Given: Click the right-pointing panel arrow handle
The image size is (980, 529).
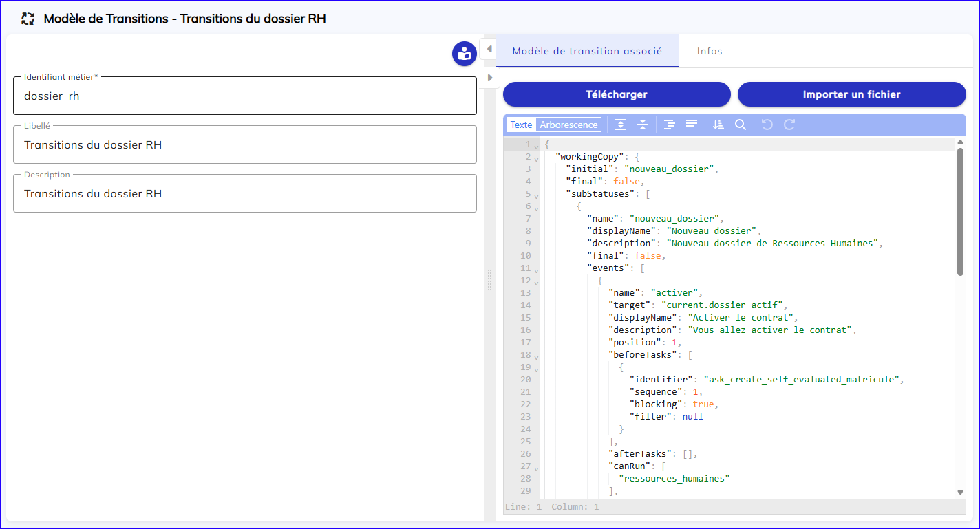Looking at the screenshot, I should pos(489,78).
